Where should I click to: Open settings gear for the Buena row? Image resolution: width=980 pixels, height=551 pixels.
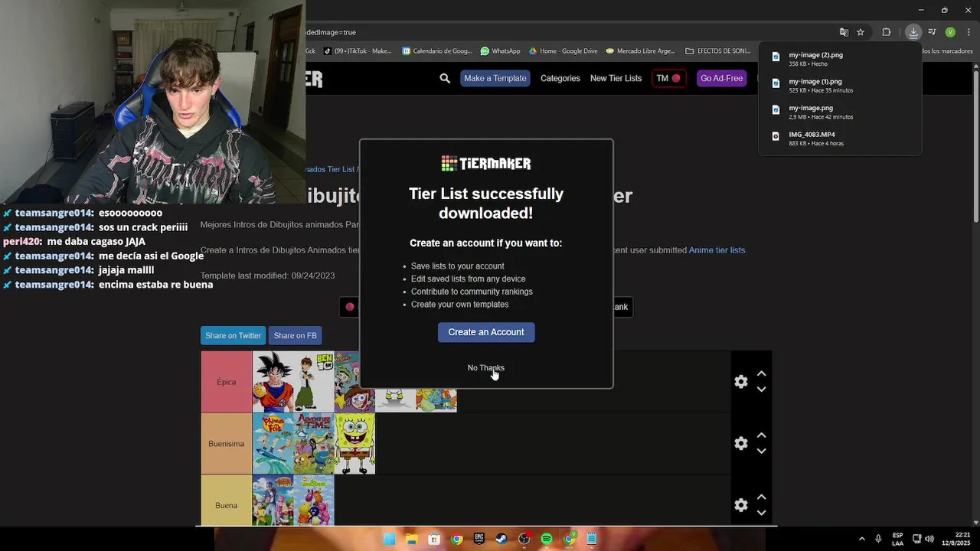(740, 505)
